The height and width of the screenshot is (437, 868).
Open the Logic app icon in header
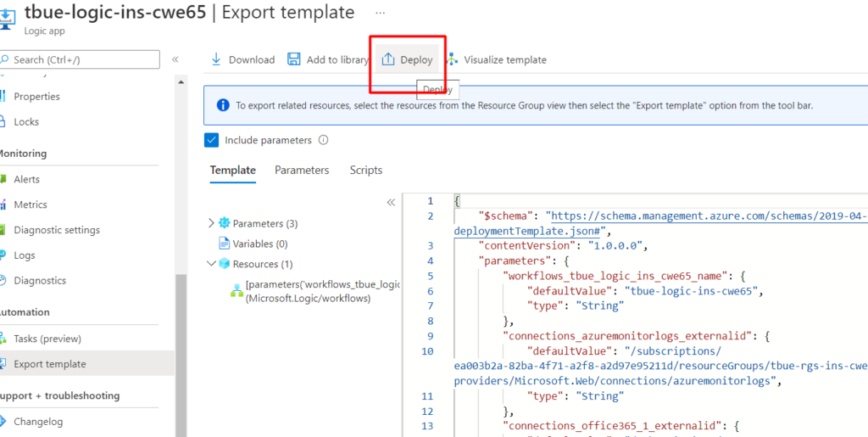tap(7, 20)
